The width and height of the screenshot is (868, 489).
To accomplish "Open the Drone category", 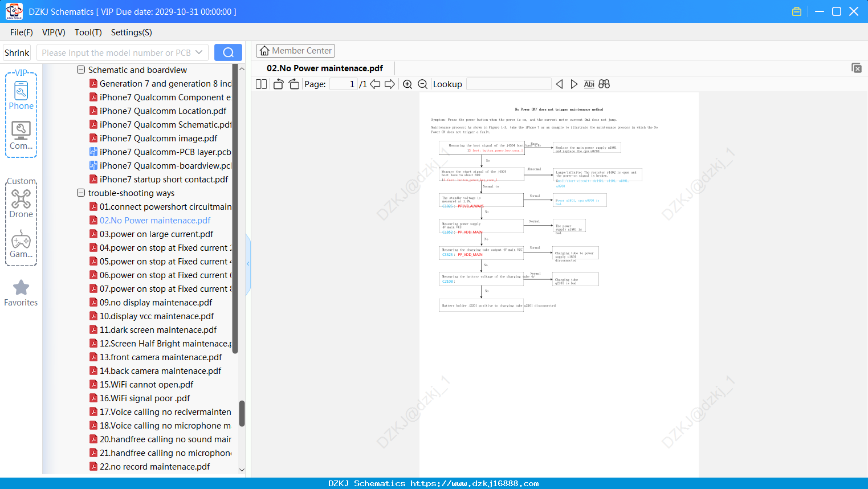I will tap(21, 204).
